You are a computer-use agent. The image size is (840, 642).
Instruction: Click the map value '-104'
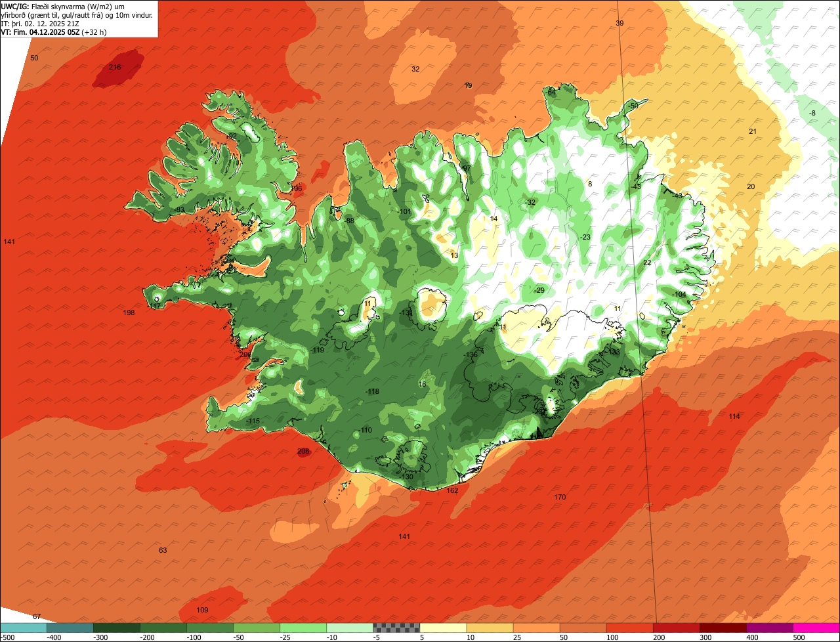tap(679, 294)
